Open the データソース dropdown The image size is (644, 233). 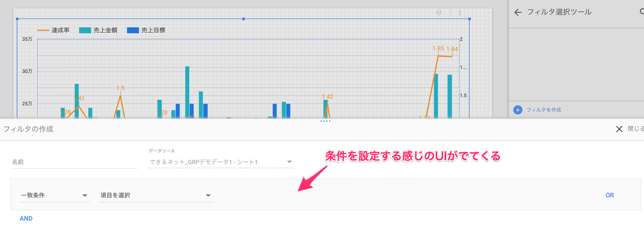pos(222,161)
